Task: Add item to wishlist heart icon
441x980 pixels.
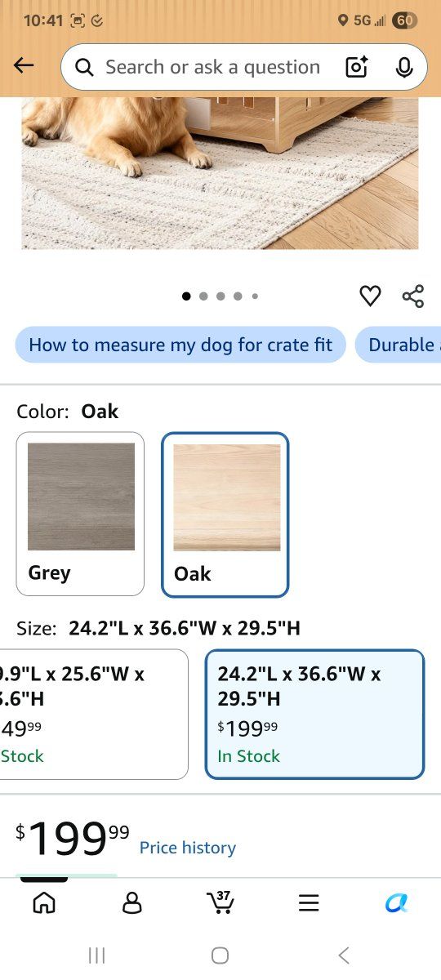Action: point(370,296)
